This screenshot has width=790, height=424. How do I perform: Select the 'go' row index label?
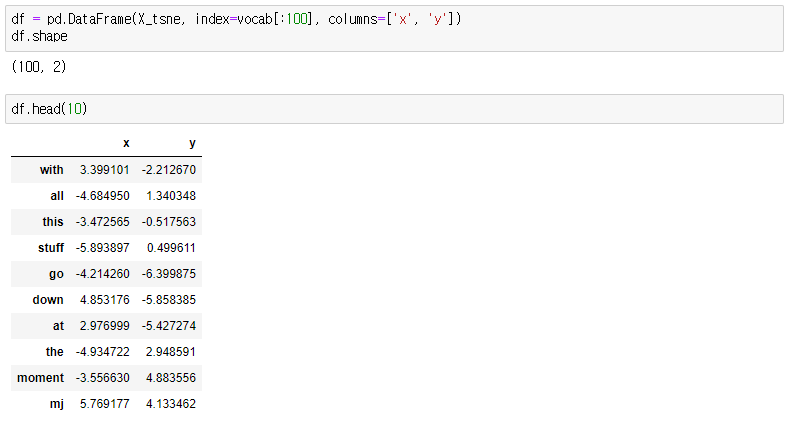tap(56, 274)
